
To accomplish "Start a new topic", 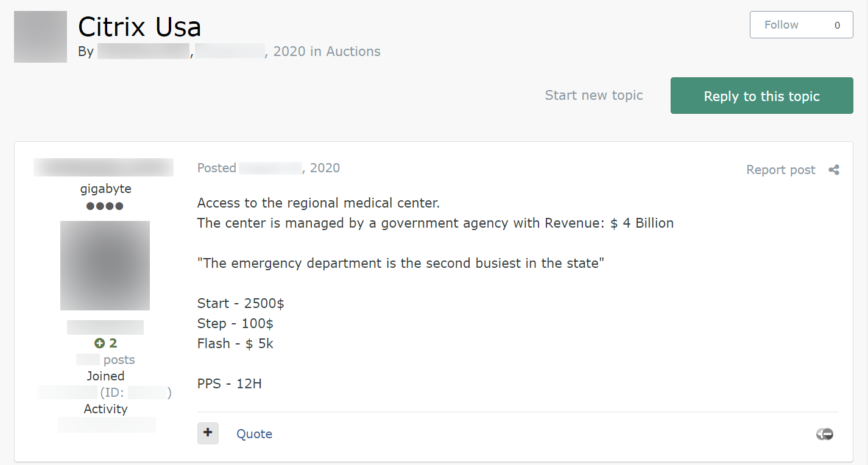I will [x=594, y=96].
